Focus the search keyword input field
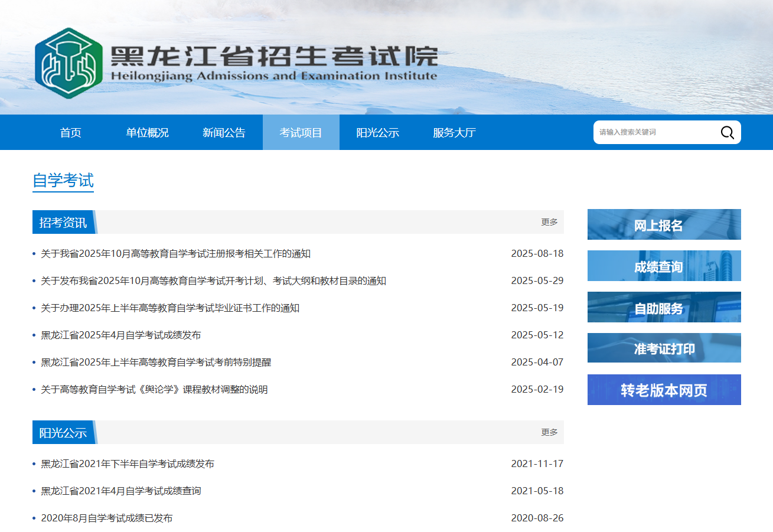Viewport: 773px width, 532px height. (x=655, y=132)
